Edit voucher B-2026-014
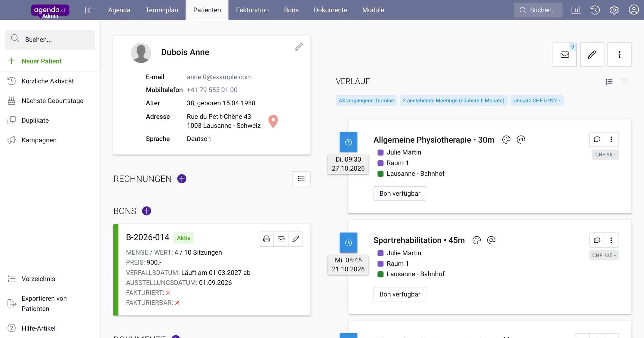644x338 pixels. pos(296,239)
